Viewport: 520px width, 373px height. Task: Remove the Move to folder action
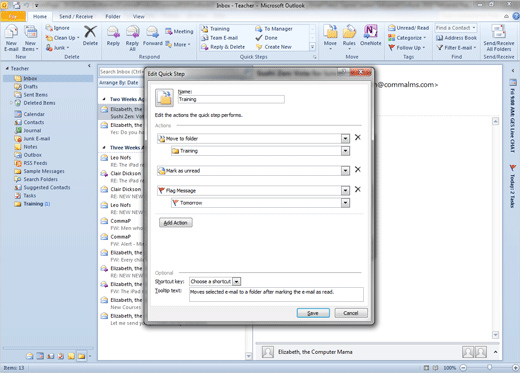pyautogui.click(x=358, y=137)
